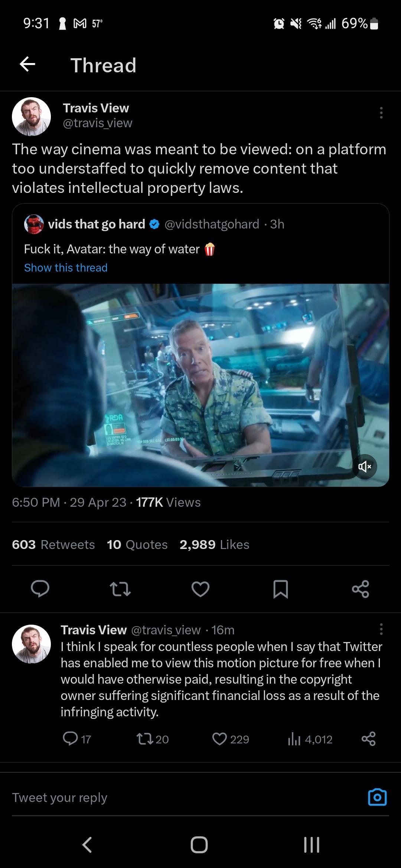The height and width of the screenshot is (868, 401).
Task: Tap the share icon on Travis View's reply
Action: [x=369, y=739]
